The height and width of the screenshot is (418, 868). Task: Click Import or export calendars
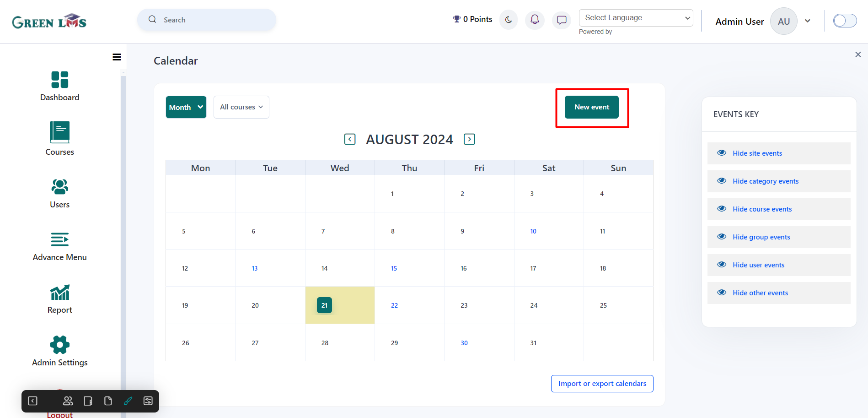pyautogui.click(x=602, y=384)
